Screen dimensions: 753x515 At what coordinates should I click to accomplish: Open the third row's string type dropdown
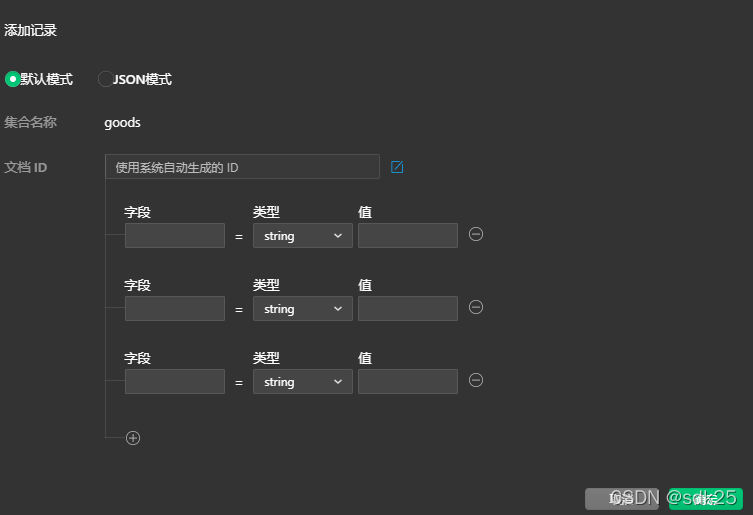point(303,381)
